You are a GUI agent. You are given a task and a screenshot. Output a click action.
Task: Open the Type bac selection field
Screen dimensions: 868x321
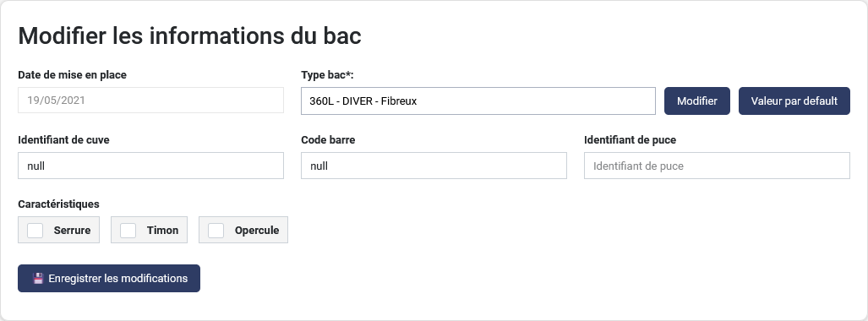coord(478,101)
